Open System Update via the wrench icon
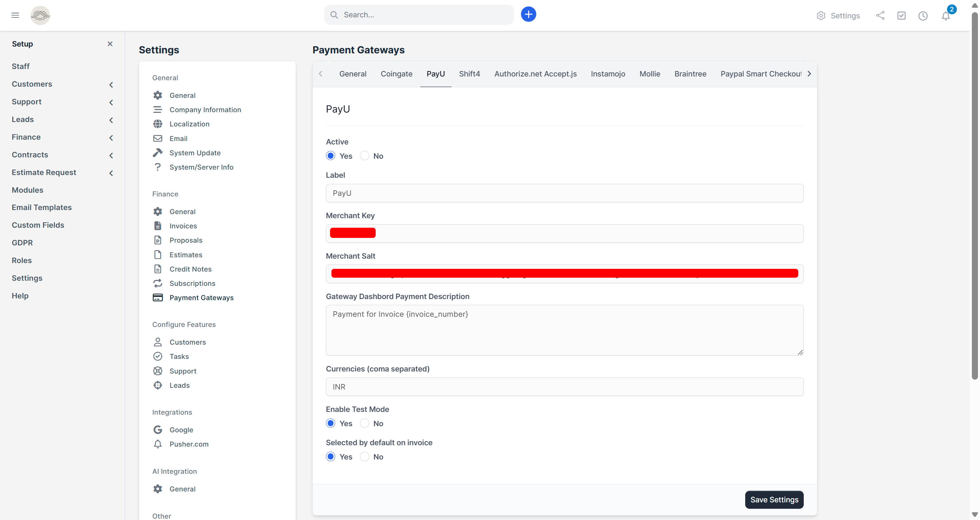This screenshot has width=980, height=520. coord(158,152)
